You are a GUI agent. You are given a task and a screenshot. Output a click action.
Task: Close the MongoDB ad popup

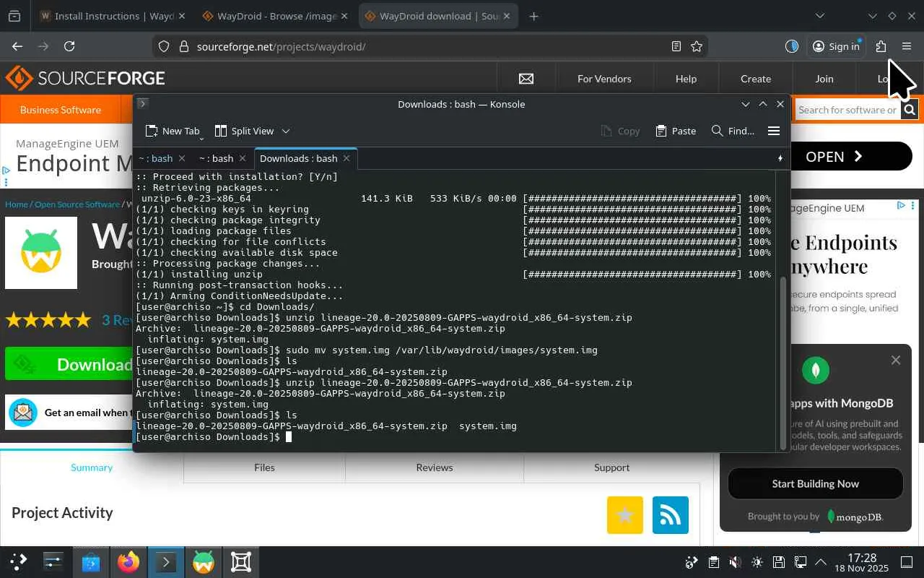pyautogui.click(x=896, y=360)
